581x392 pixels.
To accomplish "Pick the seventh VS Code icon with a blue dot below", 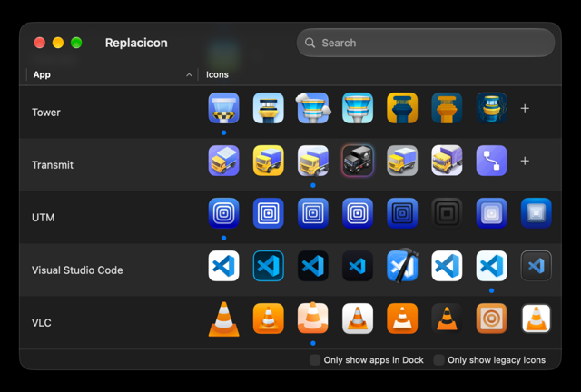I will pos(491,266).
